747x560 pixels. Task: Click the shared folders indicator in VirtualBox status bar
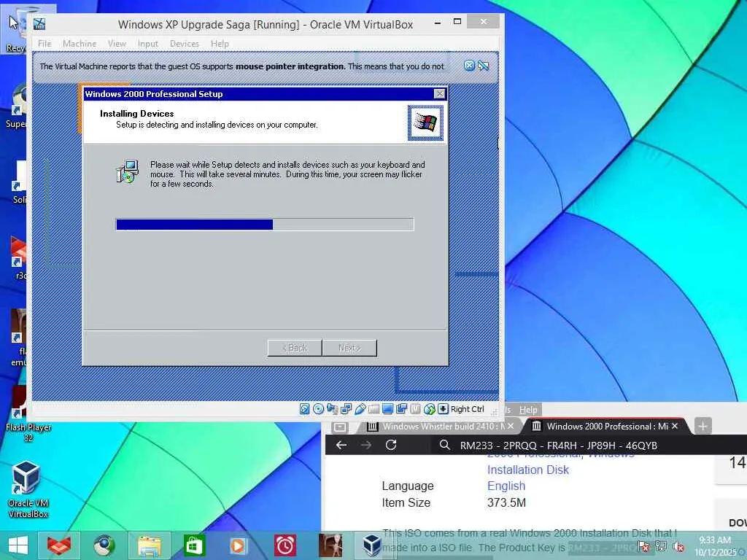tap(374, 409)
